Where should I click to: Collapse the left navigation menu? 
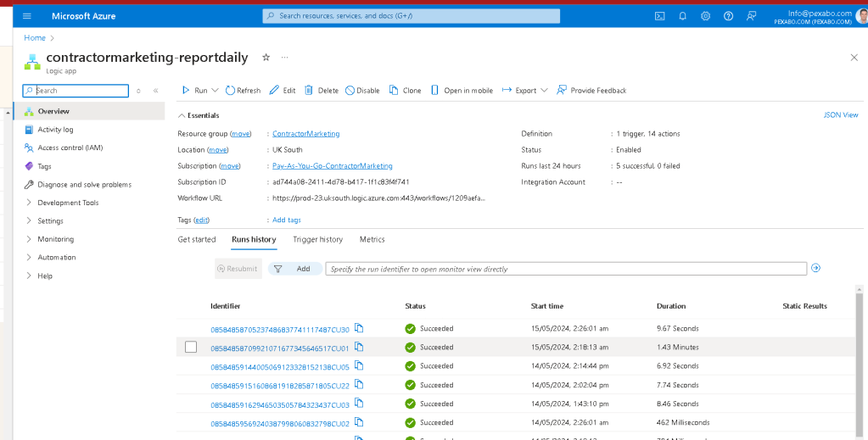pyautogui.click(x=155, y=91)
